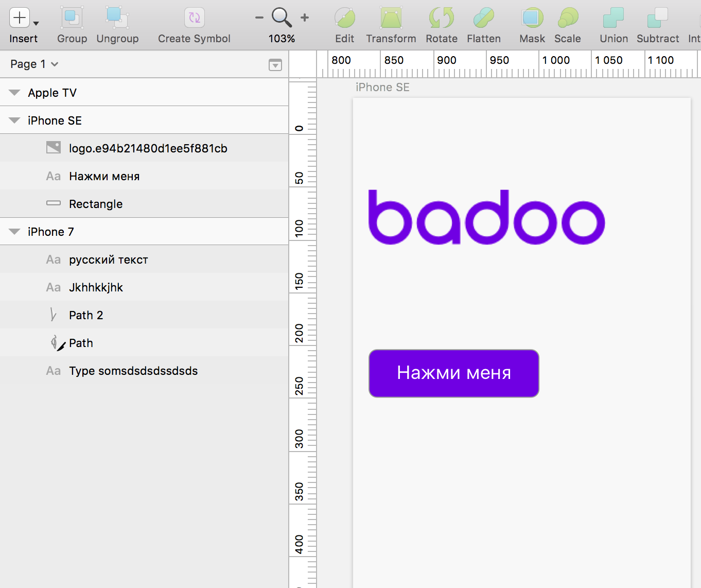Activate the Transform tool
This screenshot has height=588, width=701.
tap(391, 18)
